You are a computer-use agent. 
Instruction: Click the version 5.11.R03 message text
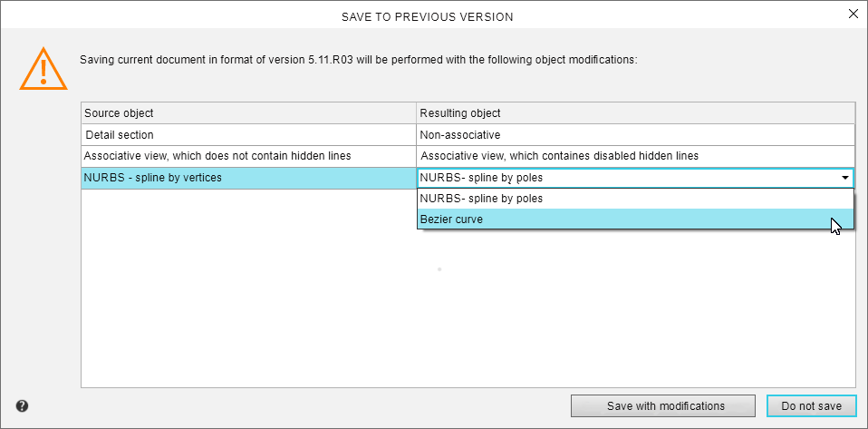(358, 60)
